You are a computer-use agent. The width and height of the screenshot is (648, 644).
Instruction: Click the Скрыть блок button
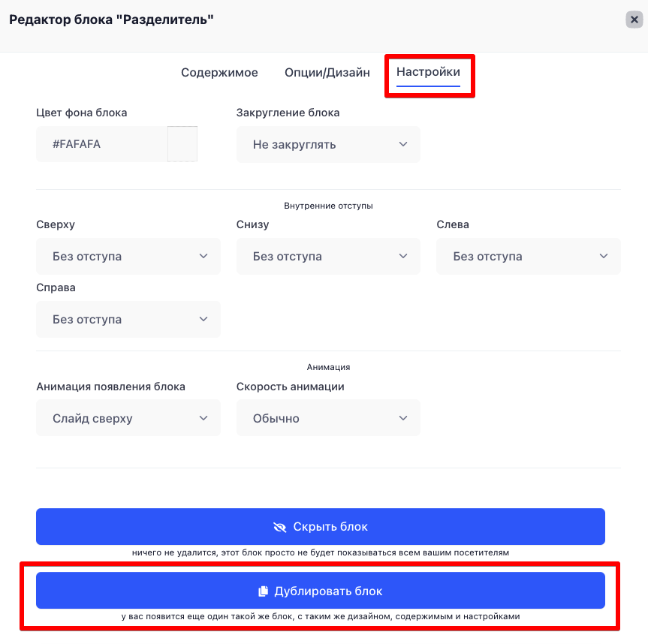pos(321,526)
